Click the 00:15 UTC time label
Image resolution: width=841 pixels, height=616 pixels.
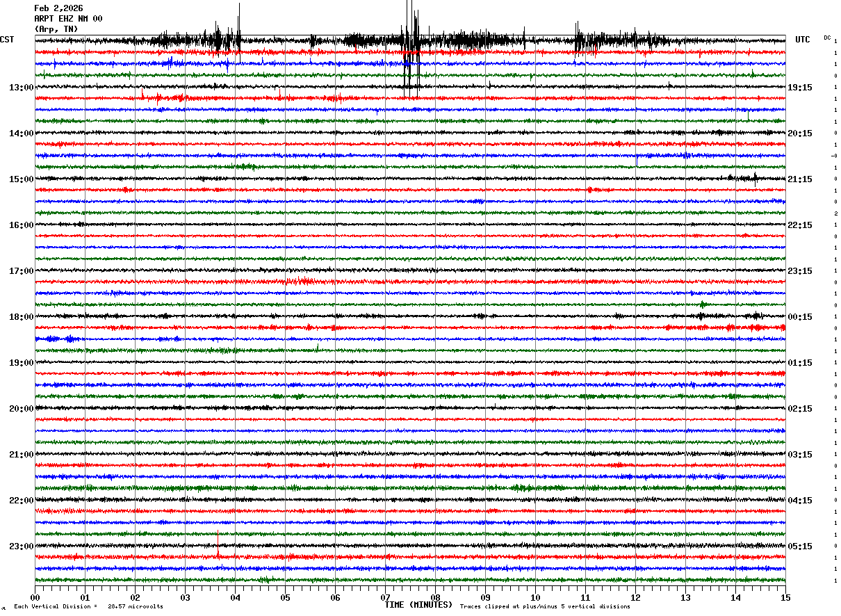click(x=800, y=317)
